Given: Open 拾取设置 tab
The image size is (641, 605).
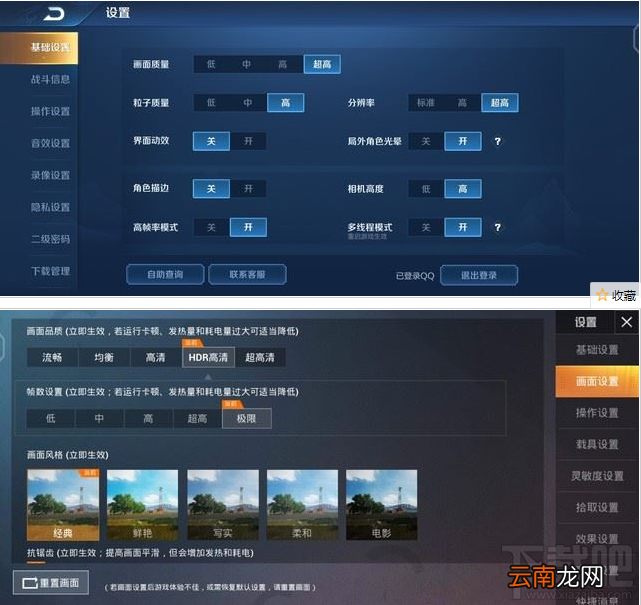Looking at the screenshot, I should [597, 507].
